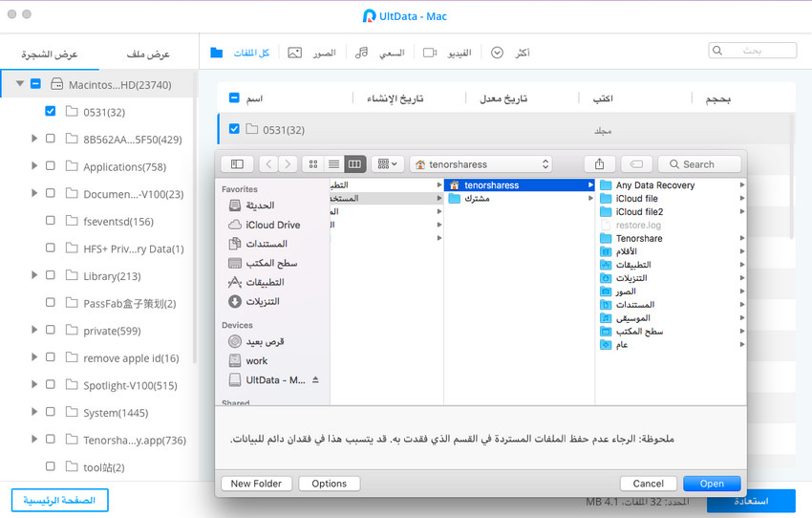The width and height of the screenshot is (812, 518).
Task: Toggle Macintos...HD(23740) checkbox
Action: tap(35, 83)
